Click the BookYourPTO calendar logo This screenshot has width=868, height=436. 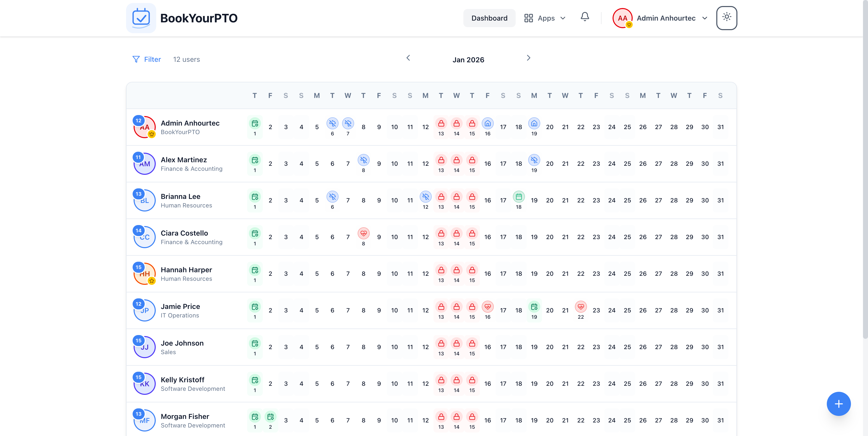pyautogui.click(x=141, y=18)
